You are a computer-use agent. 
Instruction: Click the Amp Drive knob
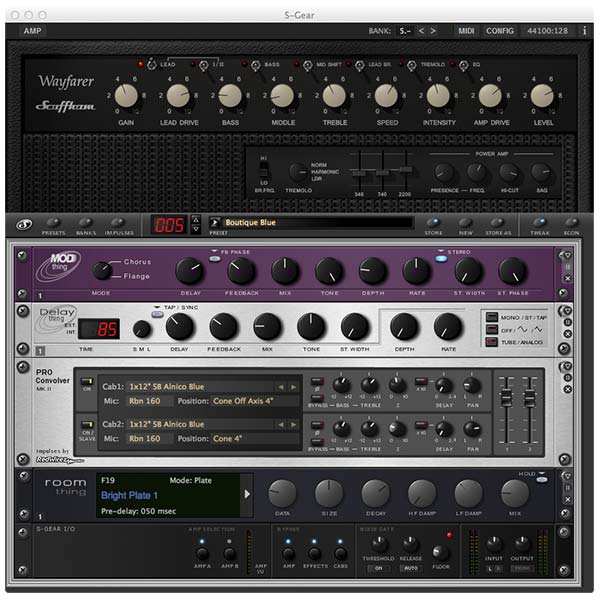tap(490, 96)
